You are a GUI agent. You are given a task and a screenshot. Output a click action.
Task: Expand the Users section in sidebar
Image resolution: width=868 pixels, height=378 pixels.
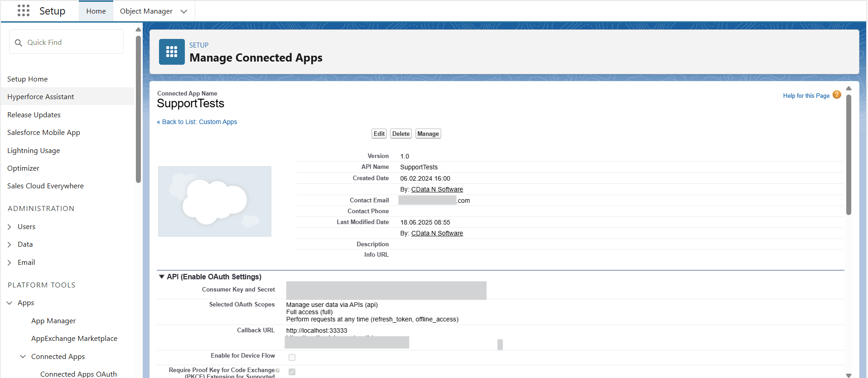click(x=10, y=227)
